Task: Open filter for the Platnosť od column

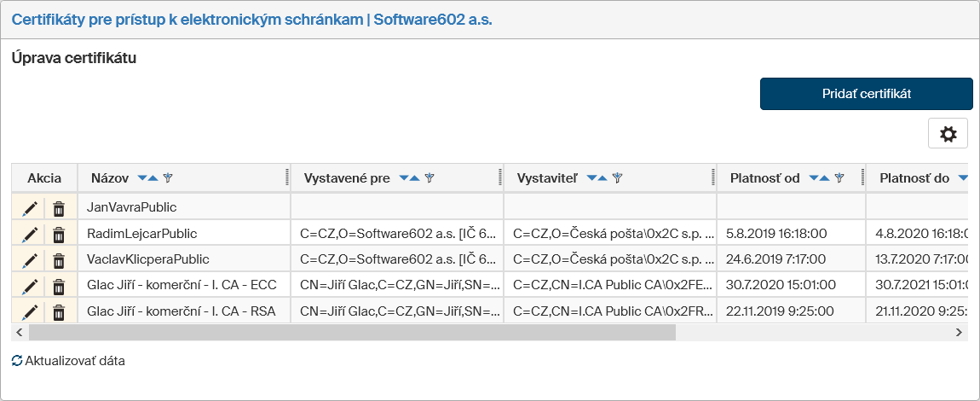Action: (x=839, y=178)
